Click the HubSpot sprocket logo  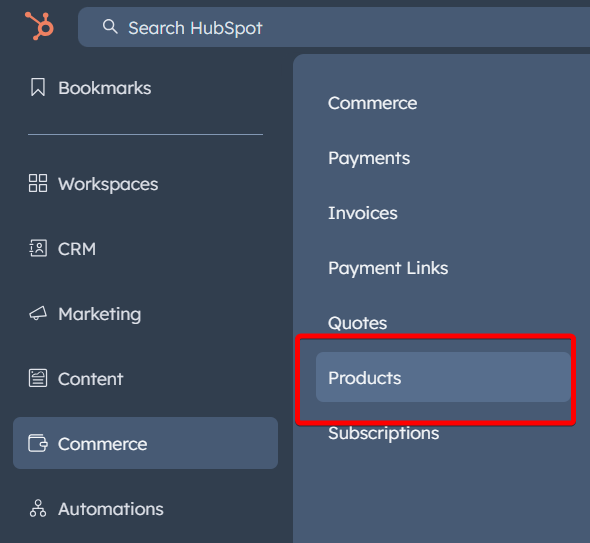pos(40,26)
